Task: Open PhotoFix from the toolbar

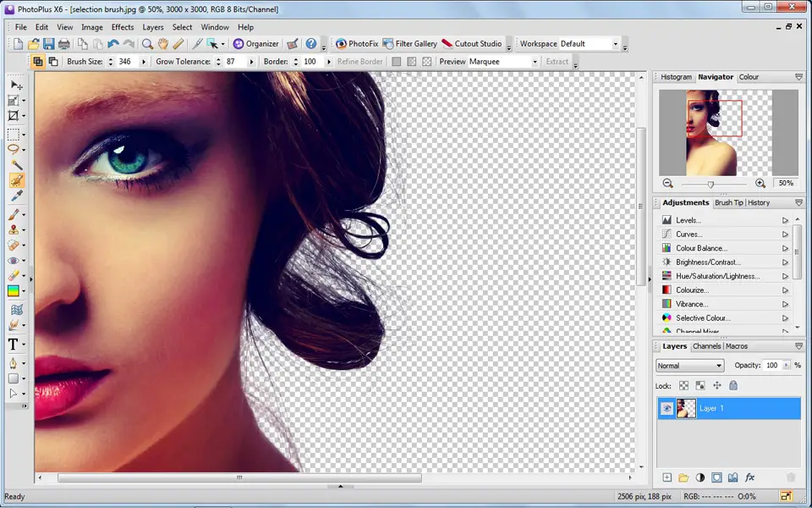Action: click(x=357, y=44)
